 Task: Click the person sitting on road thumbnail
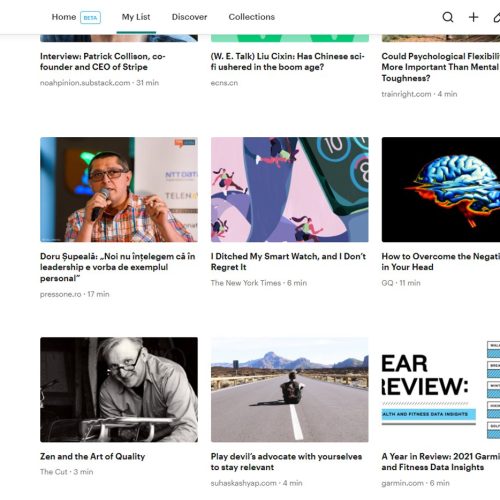click(290, 389)
